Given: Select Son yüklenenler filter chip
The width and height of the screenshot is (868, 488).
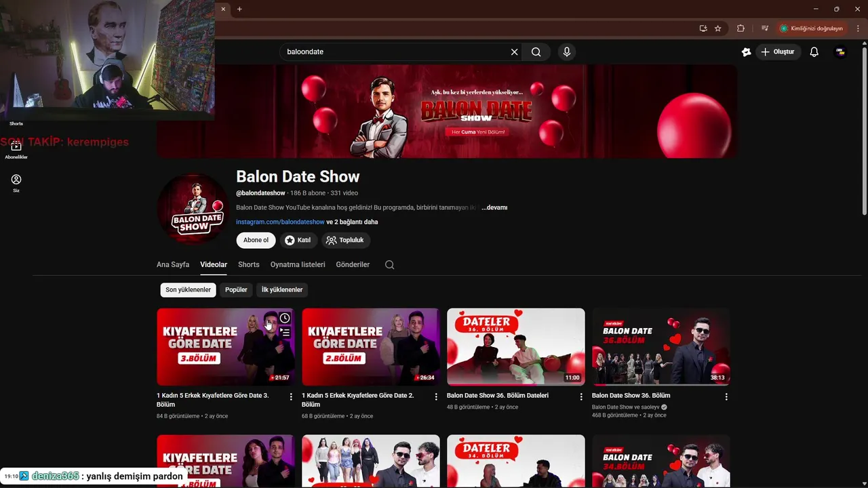Looking at the screenshot, I should click(x=188, y=289).
